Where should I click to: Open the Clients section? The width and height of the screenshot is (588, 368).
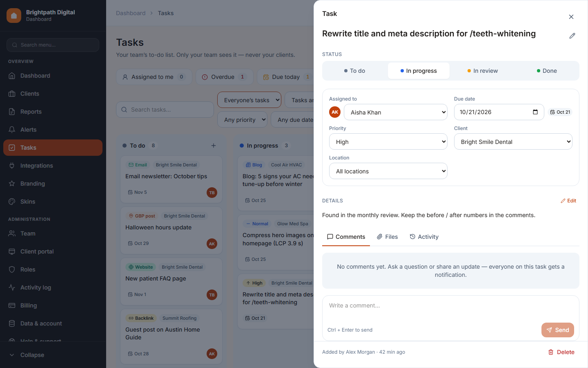pos(53,94)
